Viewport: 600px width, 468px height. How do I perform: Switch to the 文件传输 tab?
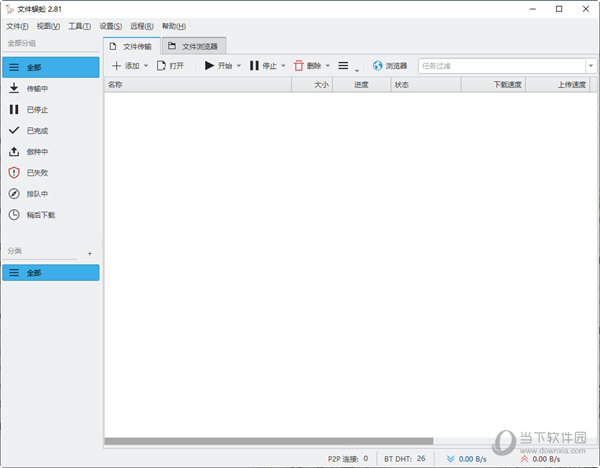(132, 46)
